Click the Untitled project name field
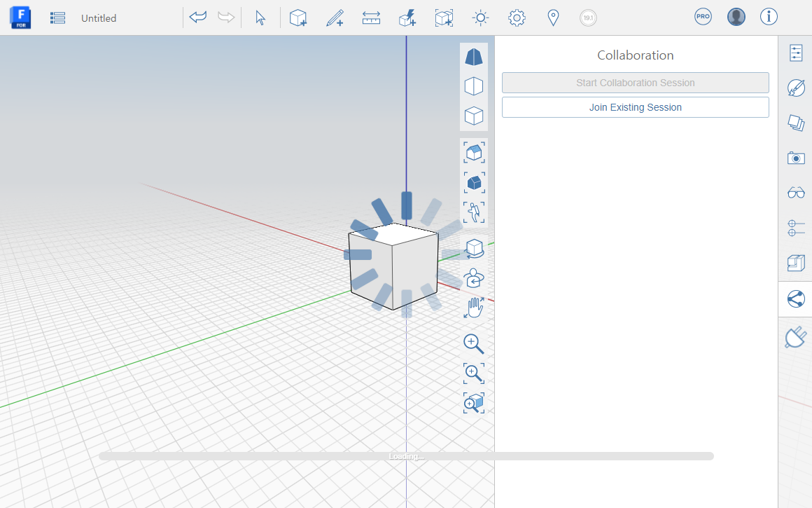The height and width of the screenshot is (508, 812). [98, 18]
